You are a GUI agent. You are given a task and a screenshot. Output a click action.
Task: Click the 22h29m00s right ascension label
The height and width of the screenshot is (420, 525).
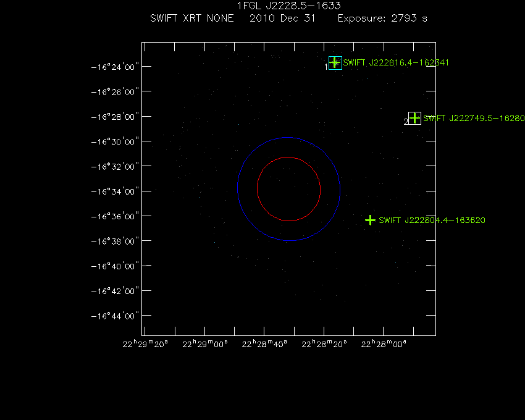click(x=205, y=344)
